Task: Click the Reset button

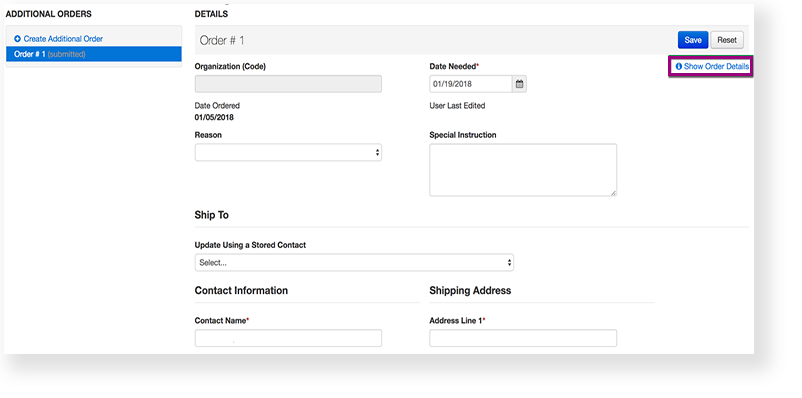Action: 727,40
